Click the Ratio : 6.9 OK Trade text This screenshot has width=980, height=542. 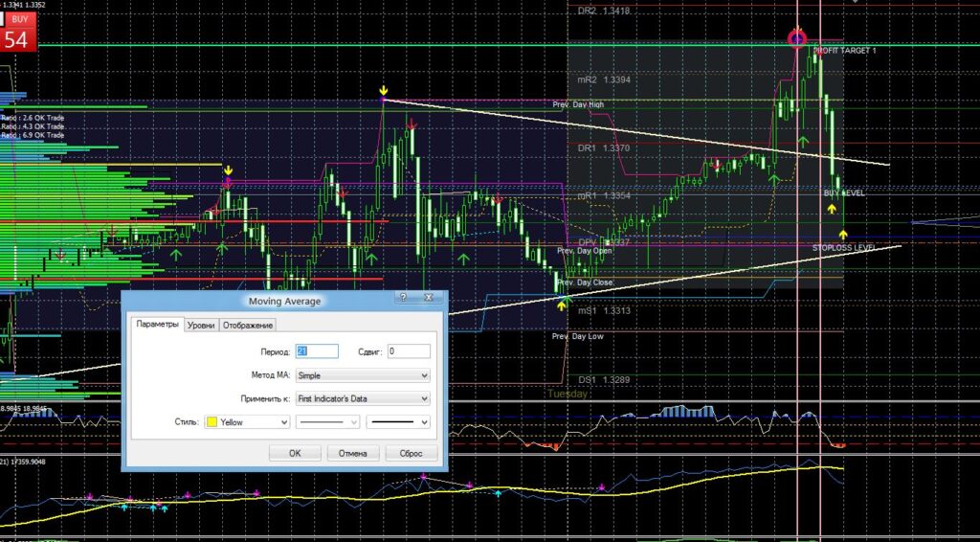tap(33, 135)
